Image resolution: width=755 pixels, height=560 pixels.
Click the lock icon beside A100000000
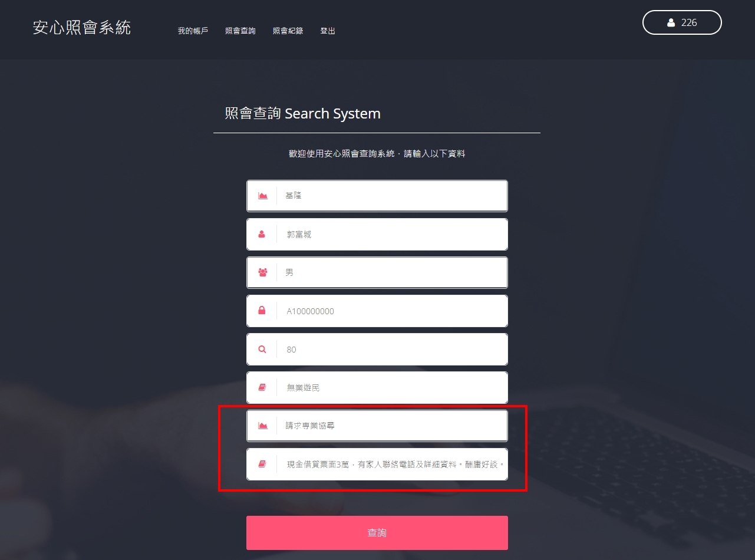262,311
